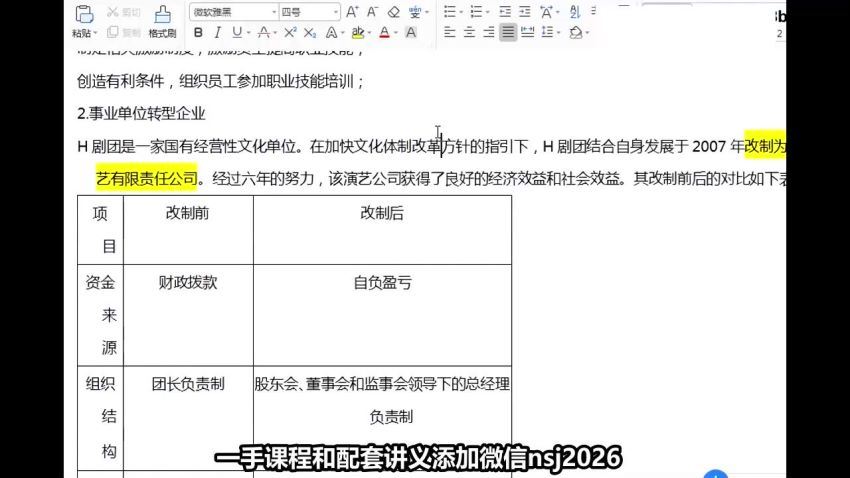
Task: Toggle bold formatting
Action: click(x=198, y=33)
